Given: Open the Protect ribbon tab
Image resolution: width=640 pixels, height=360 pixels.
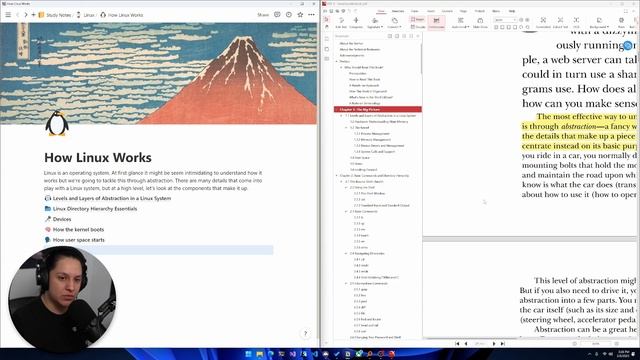Looking at the screenshot, I should coord(480,11).
